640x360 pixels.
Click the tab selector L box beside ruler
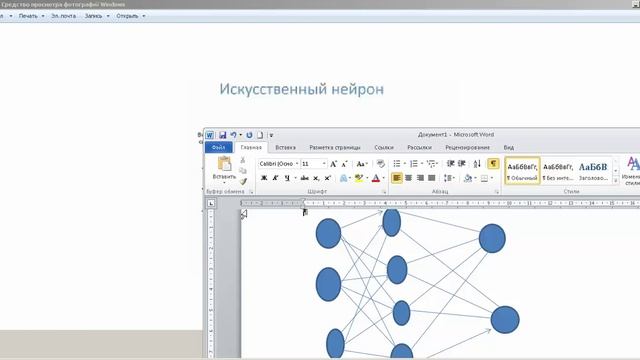point(211,203)
